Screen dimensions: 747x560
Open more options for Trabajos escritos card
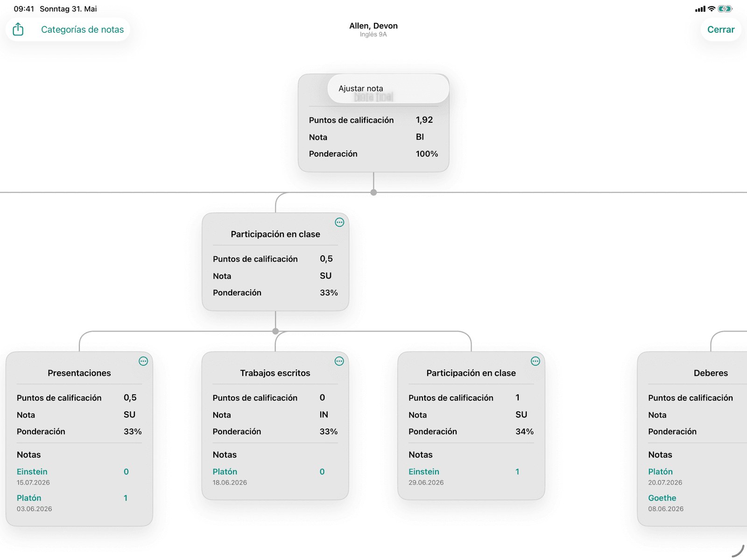click(339, 361)
